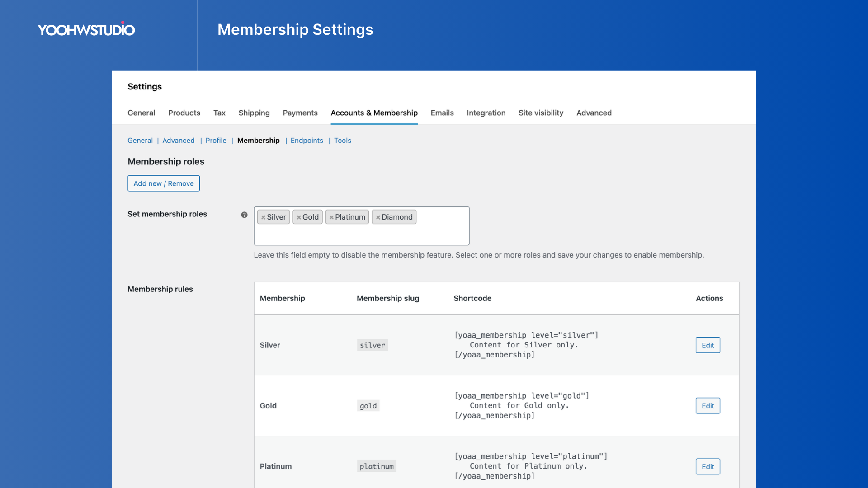Switch to the Payments tab
Viewport: 868px width, 488px height.
coord(300,113)
